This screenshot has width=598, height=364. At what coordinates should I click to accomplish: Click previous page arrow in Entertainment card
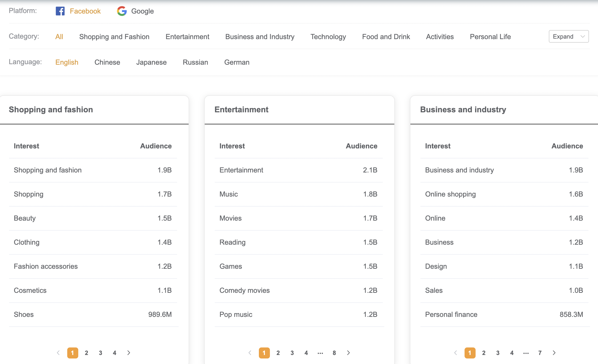coord(250,353)
